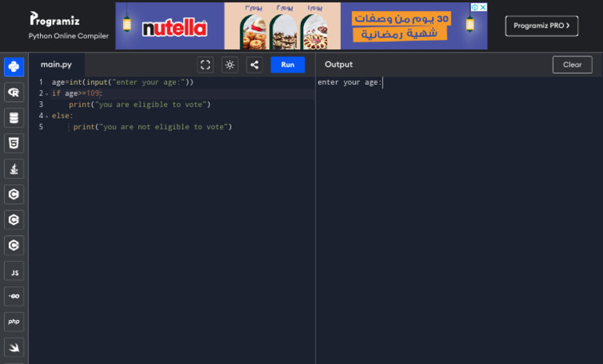Open the Python compiler from sidebar
The image size is (603, 364).
(x=13, y=67)
